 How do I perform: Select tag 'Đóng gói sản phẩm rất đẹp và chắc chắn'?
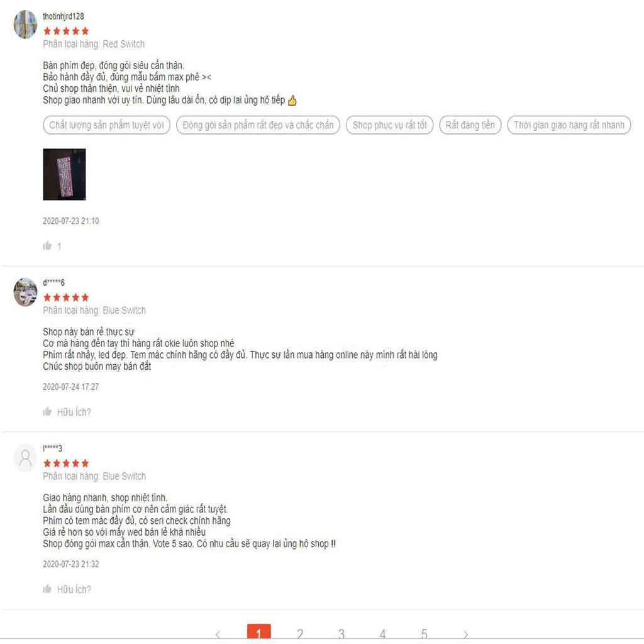(x=258, y=125)
